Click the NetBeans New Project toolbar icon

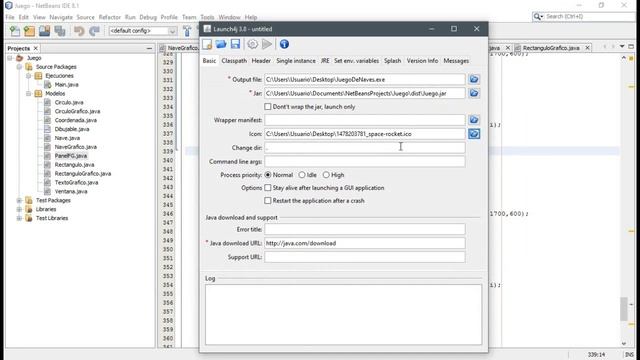click(29, 31)
